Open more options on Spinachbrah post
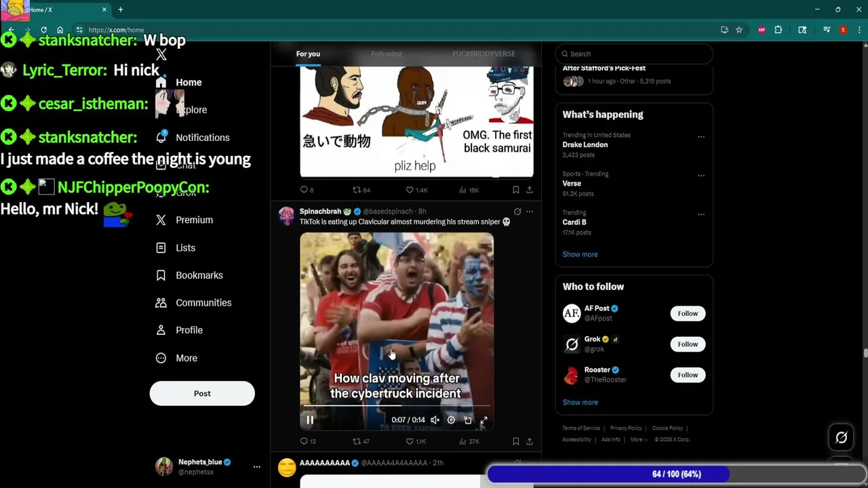This screenshot has width=868, height=488. pyautogui.click(x=530, y=211)
